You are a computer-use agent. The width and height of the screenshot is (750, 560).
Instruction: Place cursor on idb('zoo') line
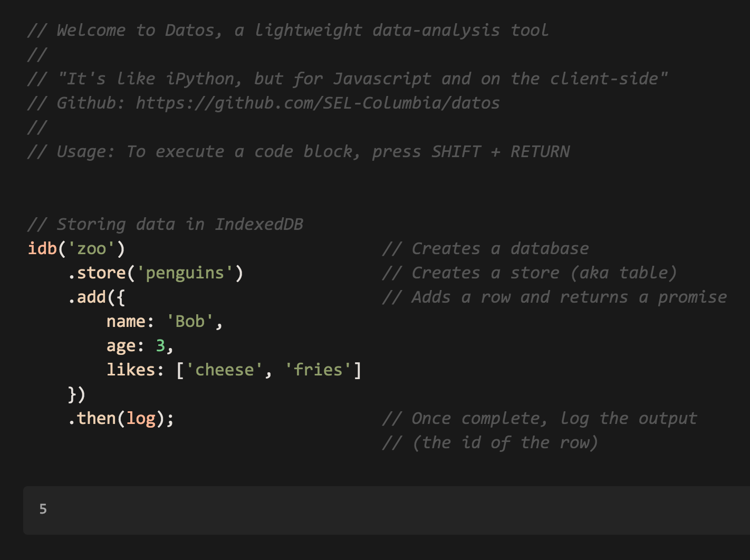pos(76,248)
